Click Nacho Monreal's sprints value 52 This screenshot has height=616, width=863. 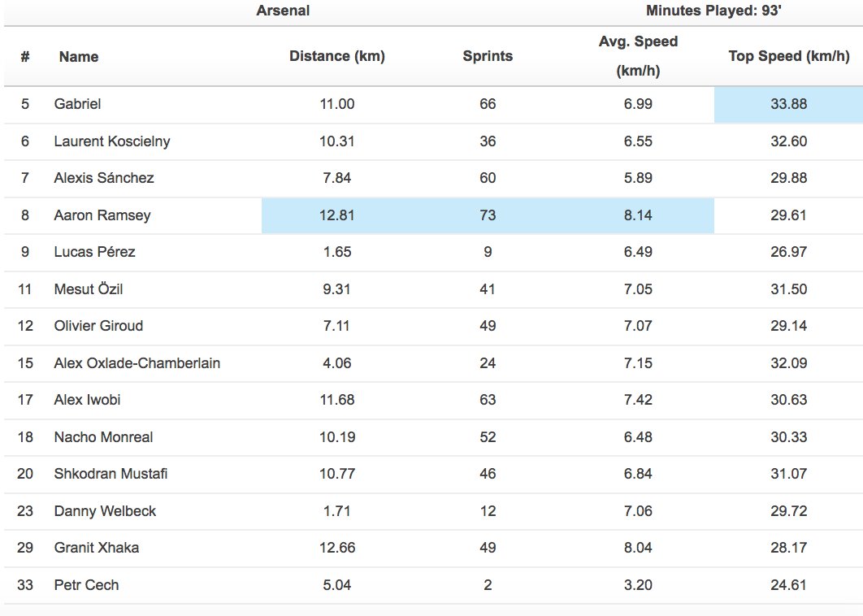point(488,437)
